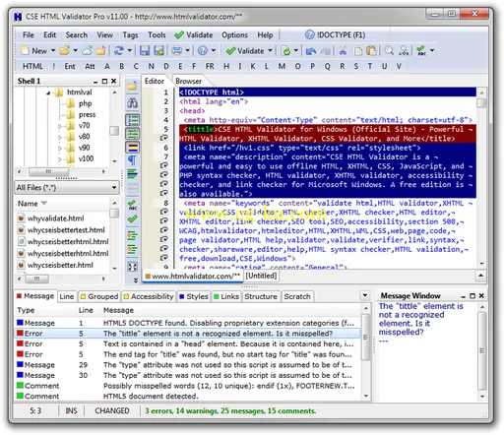Click the Validate menu bar button
Screen dimensions: 504x435
tap(194, 34)
